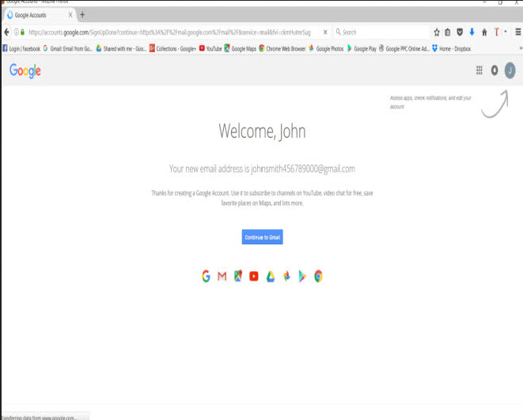Open the Google apps grid icon
Image resolution: width=523 pixels, height=420 pixels.
pos(479,70)
